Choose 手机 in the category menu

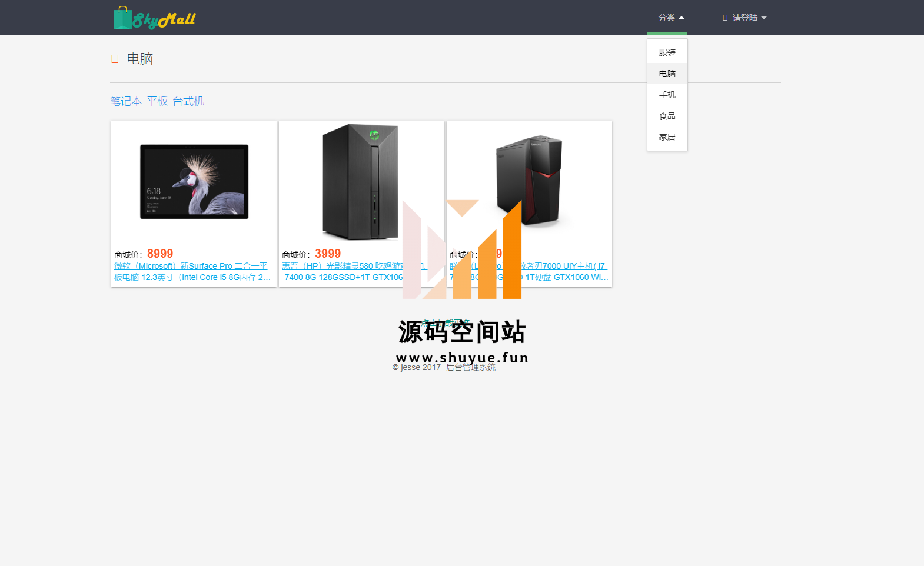point(667,95)
